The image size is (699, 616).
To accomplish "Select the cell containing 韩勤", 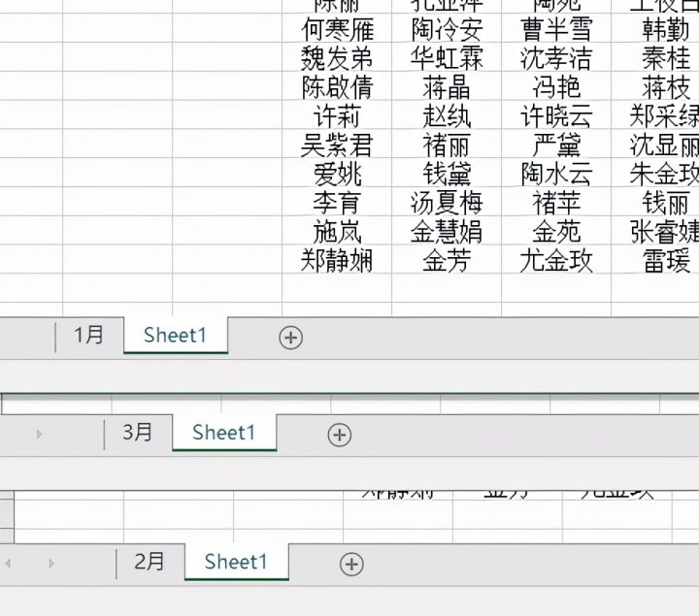I will [655, 29].
